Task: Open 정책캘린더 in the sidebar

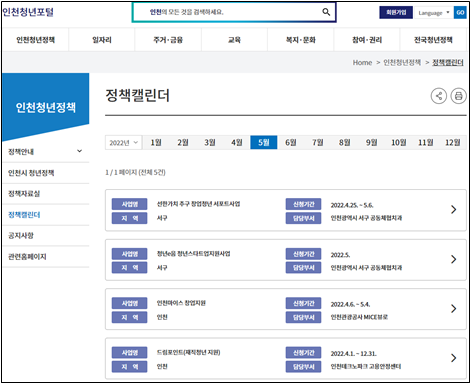Action: [24, 215]
